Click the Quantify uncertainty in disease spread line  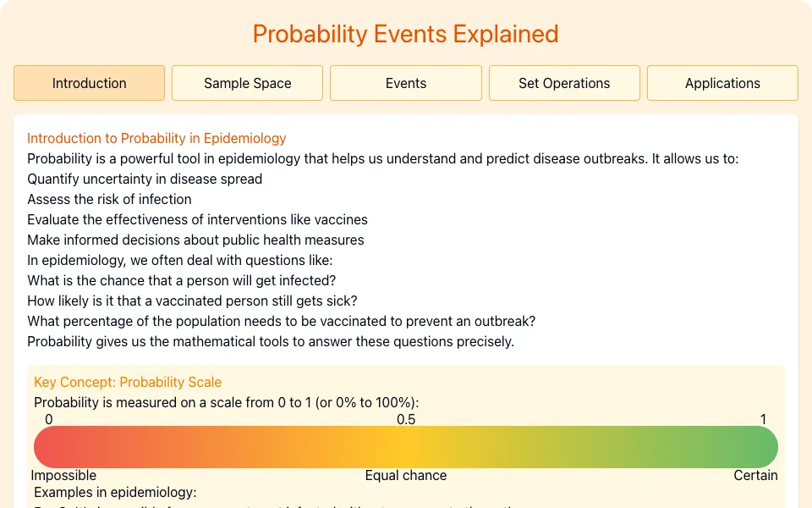coord(145,179)
